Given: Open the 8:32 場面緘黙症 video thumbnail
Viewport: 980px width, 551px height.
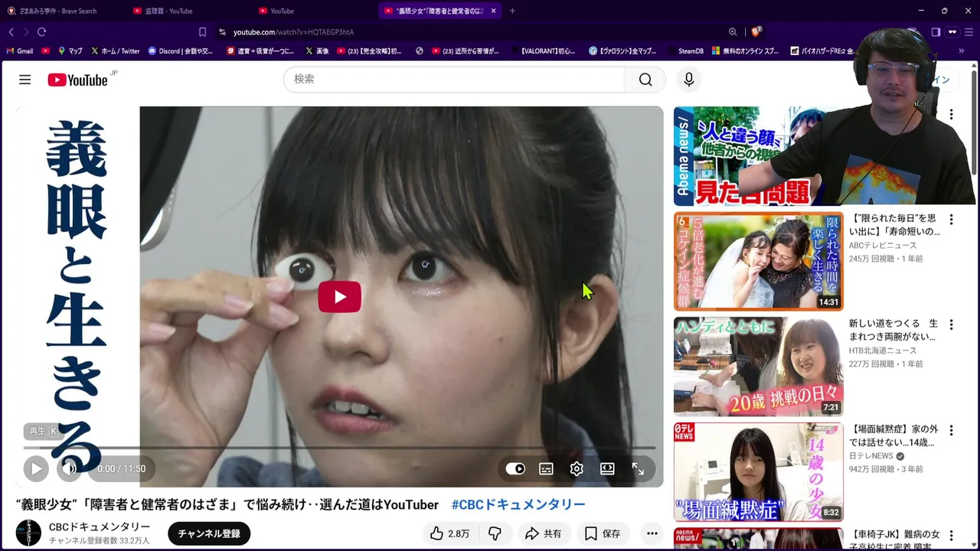Looking at the screenshot, I should (758, 472).
